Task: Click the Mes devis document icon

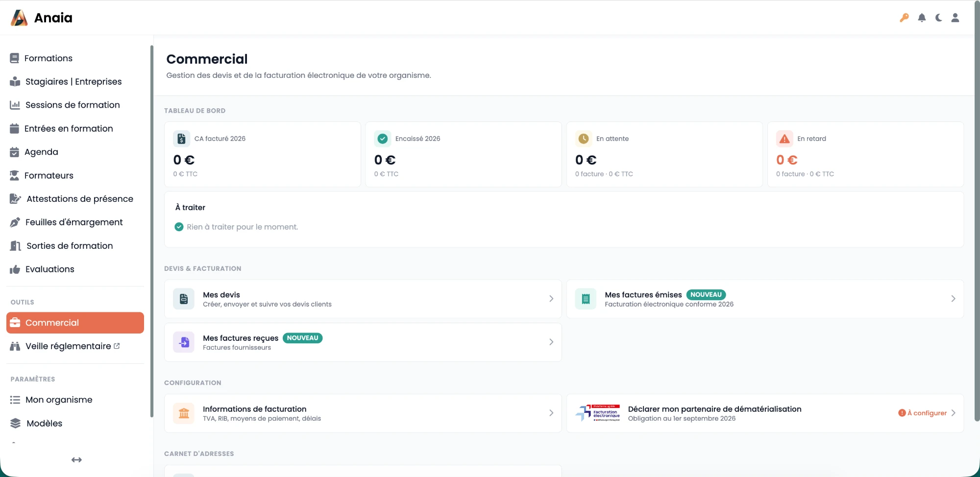Action: click(184, 299)
